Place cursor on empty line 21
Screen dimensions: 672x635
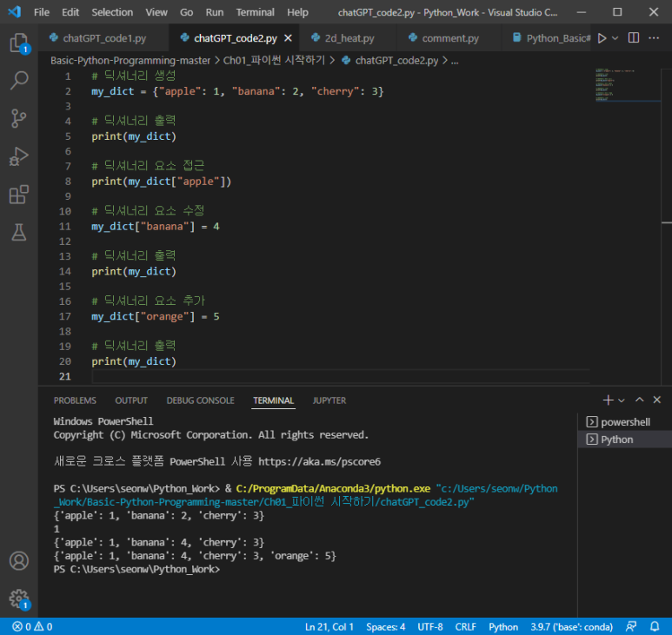[340, 376]
